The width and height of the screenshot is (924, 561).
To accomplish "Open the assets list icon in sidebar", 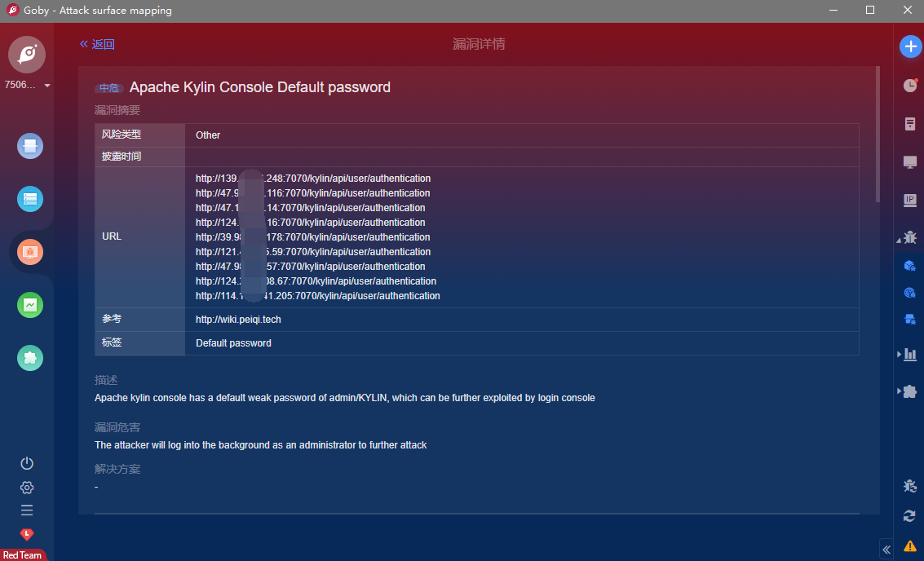I will pos(30,199).
